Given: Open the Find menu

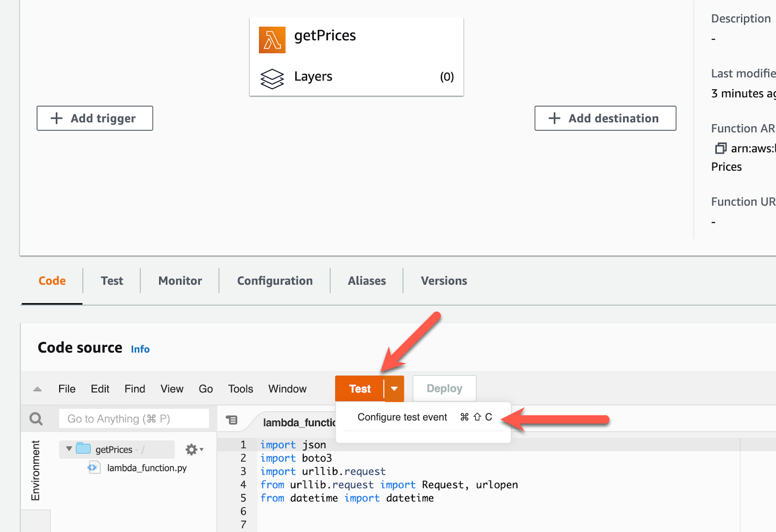Looking at the screenshot, I should point(135,389).
